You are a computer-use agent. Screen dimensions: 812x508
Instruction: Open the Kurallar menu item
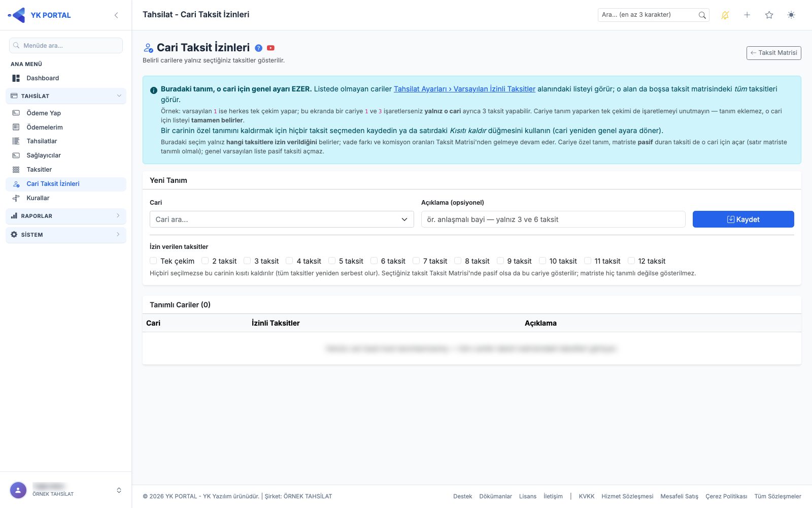pyautogui.click(x=66, y=198)
